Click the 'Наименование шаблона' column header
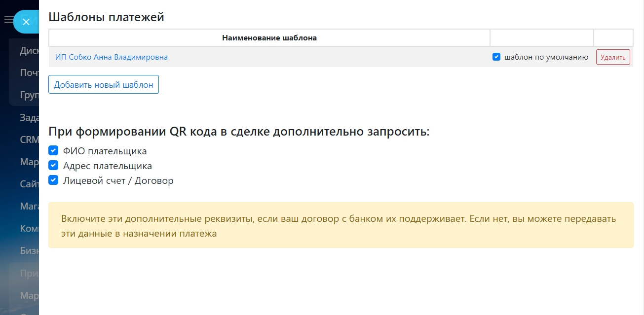This screenshot has height=315, width=644. pyautogui.click(x=269, y=38)
